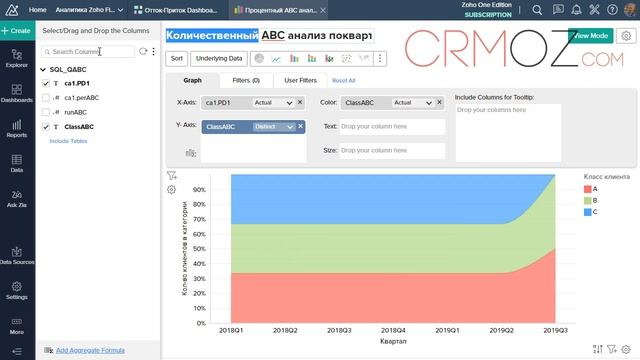Click the View Mode button
This screenshot has width=640, height=360.
(x=591, y=36)
